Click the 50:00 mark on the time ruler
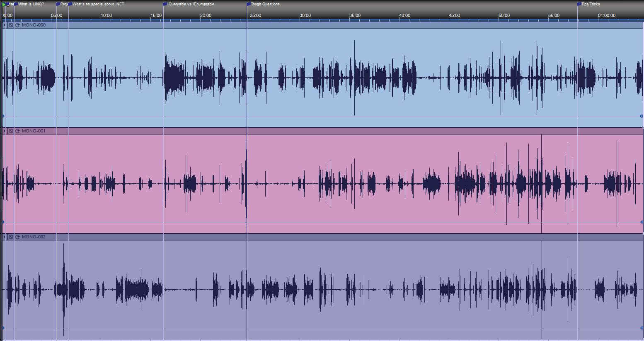Viewport: 644px width, 341px height. pyautogui.click(x=504, y=15)
